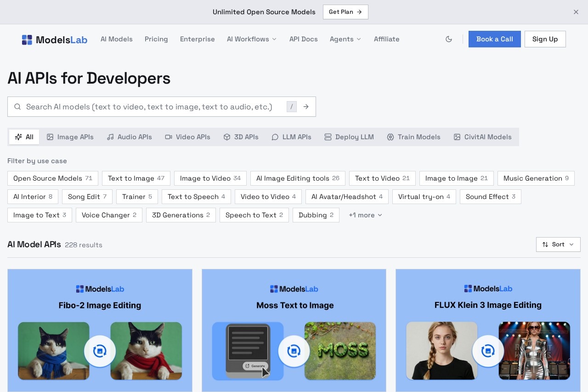588x392 pixels.
Task: Click 'Unlimited Open Source Models' banner text
Action: (x=264, y=12)
